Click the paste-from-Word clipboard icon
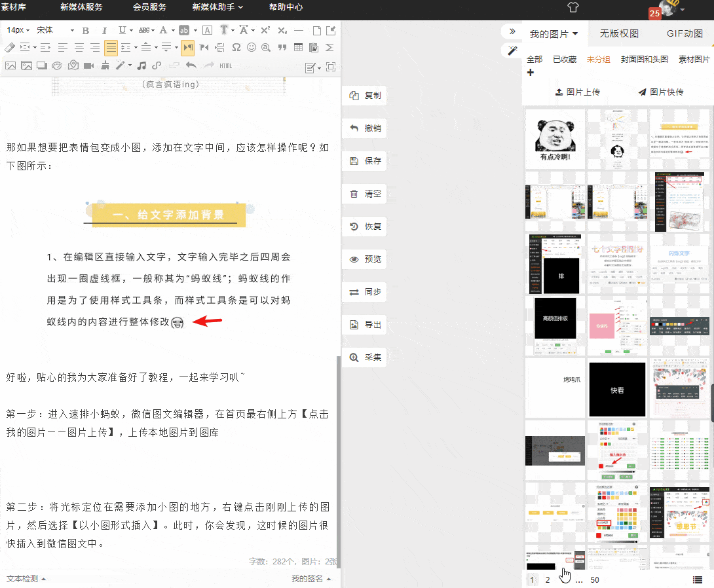Screen dimensions: 714x588 (x=314, y=46)
